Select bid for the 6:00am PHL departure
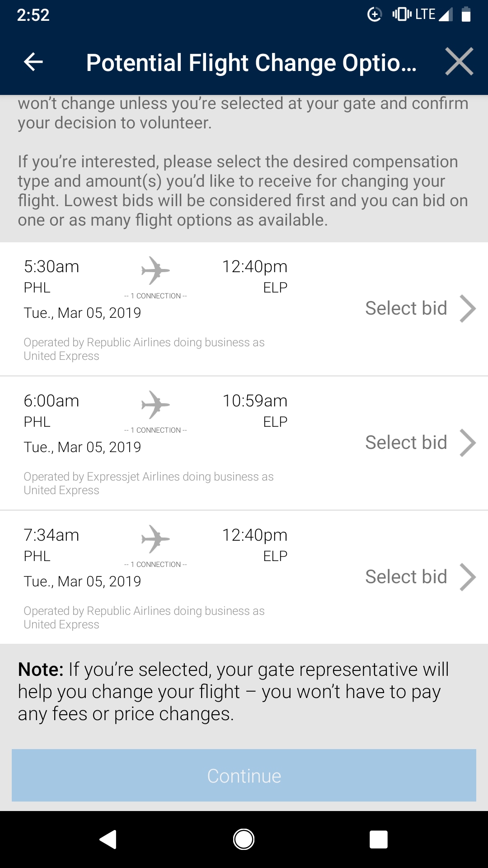Image resolution: width=488 pixels, height=868 pixels. click(406, 443)
